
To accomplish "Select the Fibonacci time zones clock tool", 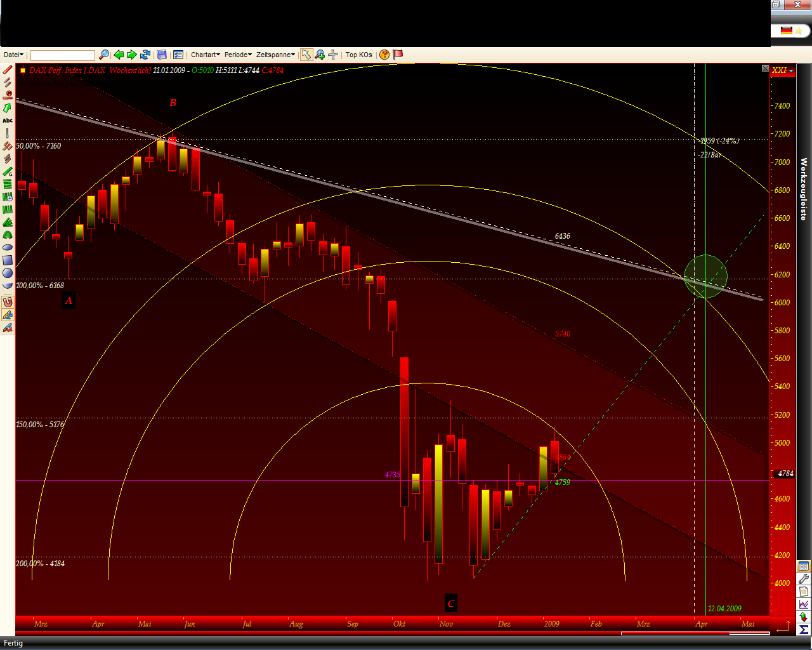I will tap(8, 197).
